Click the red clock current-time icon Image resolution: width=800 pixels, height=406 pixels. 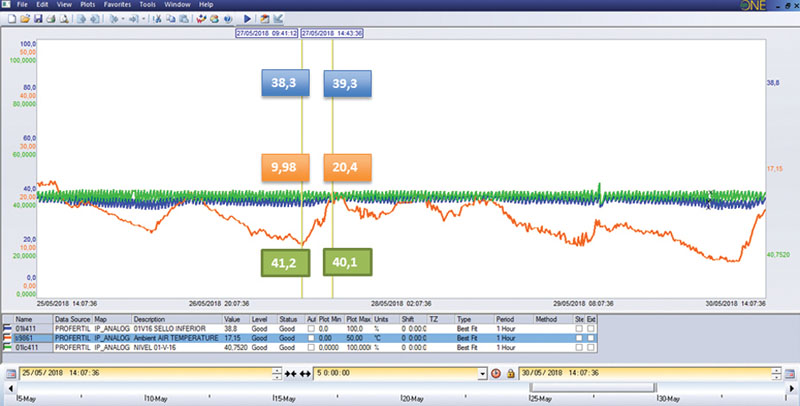[496, 374]
